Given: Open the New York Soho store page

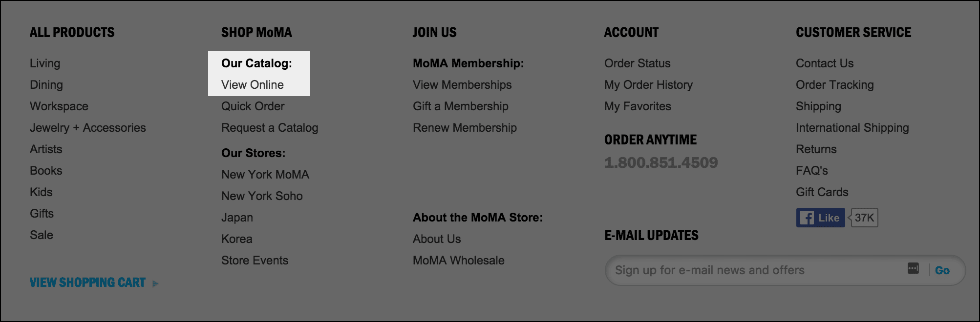Looking at the screenshot, I should [x=262, y=196].
